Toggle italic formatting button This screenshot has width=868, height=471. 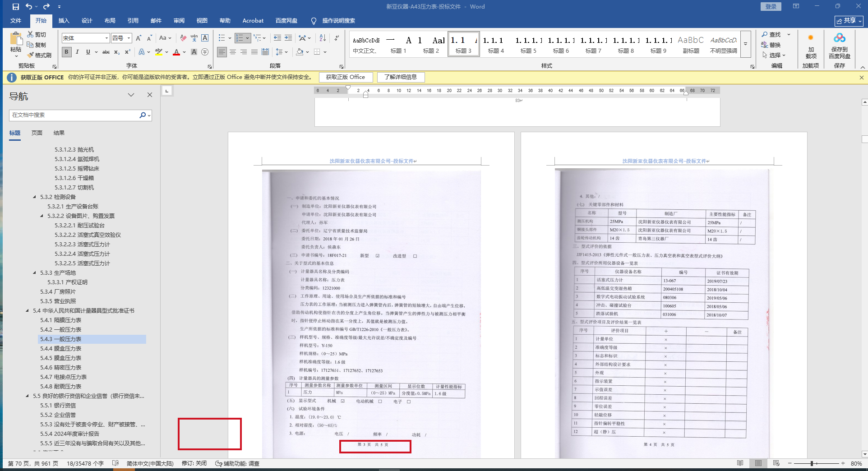pyautogui.click(x=77, y=52)
